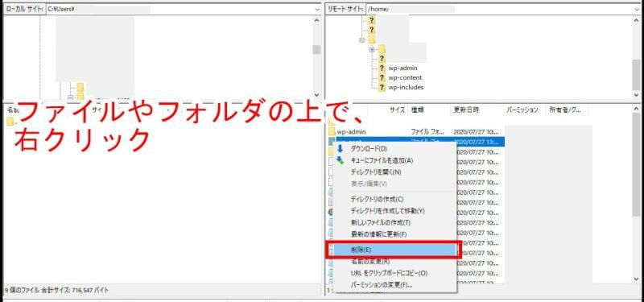644x302 pixels.
Task: Choose 新しいファイルの作成(T) entry
Action: (380, 223)
